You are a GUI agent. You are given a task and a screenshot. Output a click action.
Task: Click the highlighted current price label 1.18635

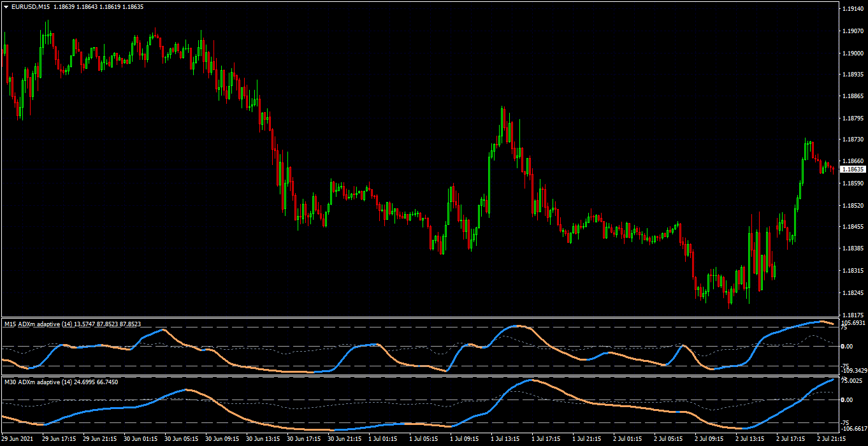coord(853,169)
